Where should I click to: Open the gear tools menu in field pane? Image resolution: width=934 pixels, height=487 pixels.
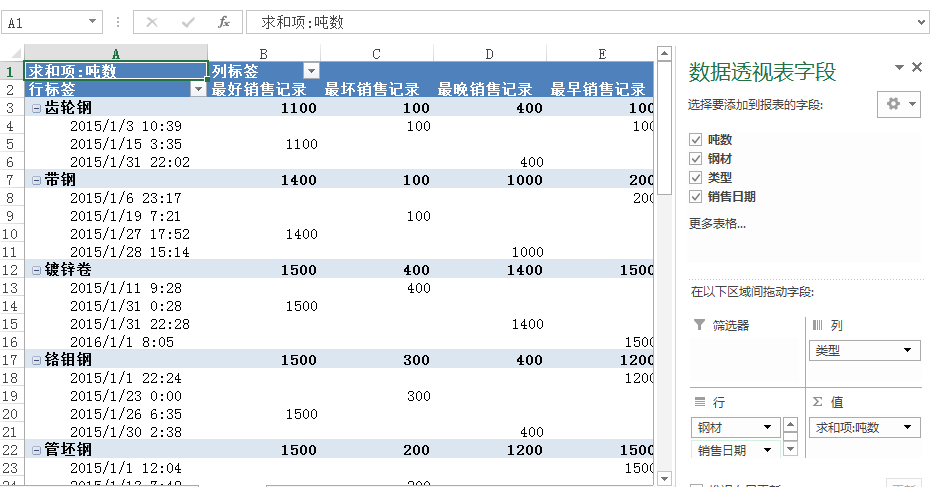[899, 104]
